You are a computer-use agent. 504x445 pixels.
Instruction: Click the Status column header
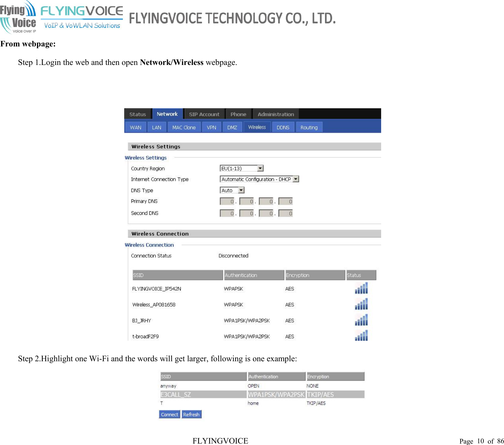[361, 275]
